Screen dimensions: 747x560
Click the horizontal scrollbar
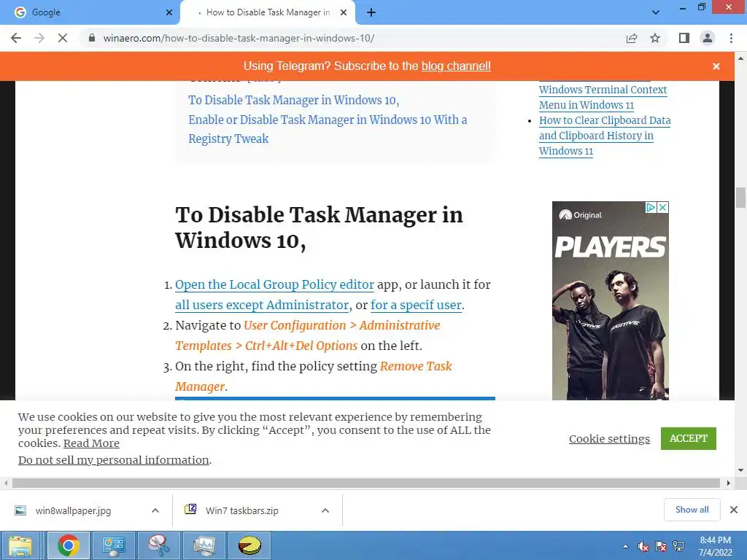[366, 483]
